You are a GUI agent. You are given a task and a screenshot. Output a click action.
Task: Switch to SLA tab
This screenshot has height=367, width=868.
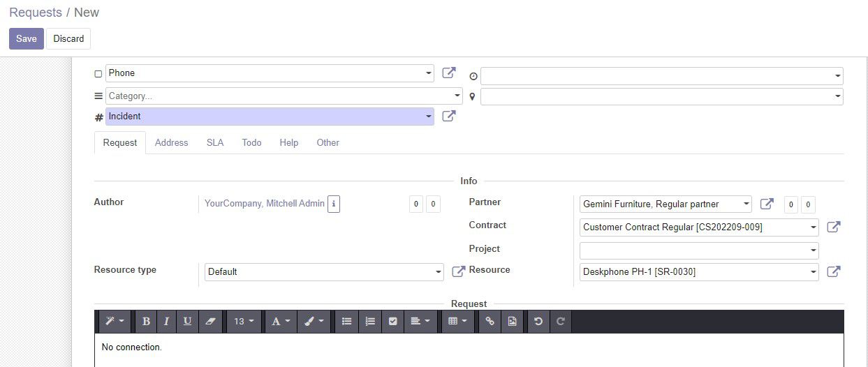215,142
